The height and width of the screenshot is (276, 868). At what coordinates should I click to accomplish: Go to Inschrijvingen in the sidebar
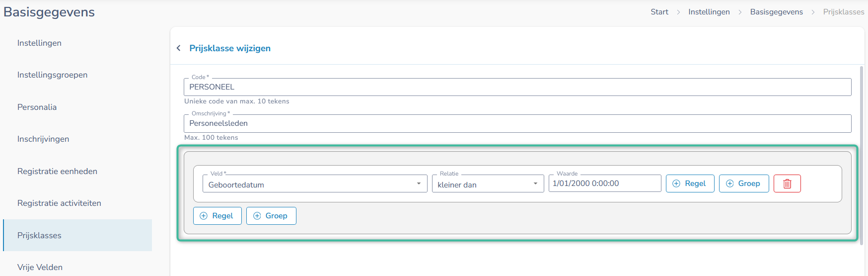[43, 139]
